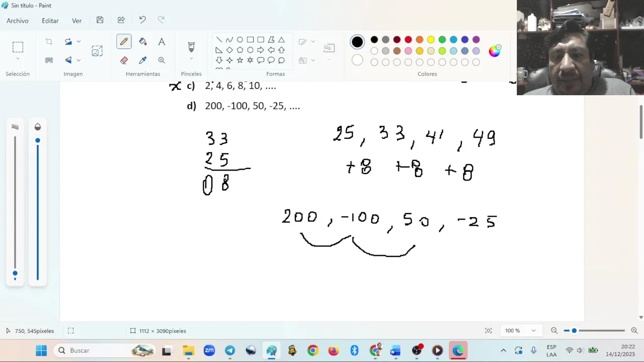644x362 pixels.
Task: Select the Text tool
Action: pyautogui.click(x=162, y=42)
